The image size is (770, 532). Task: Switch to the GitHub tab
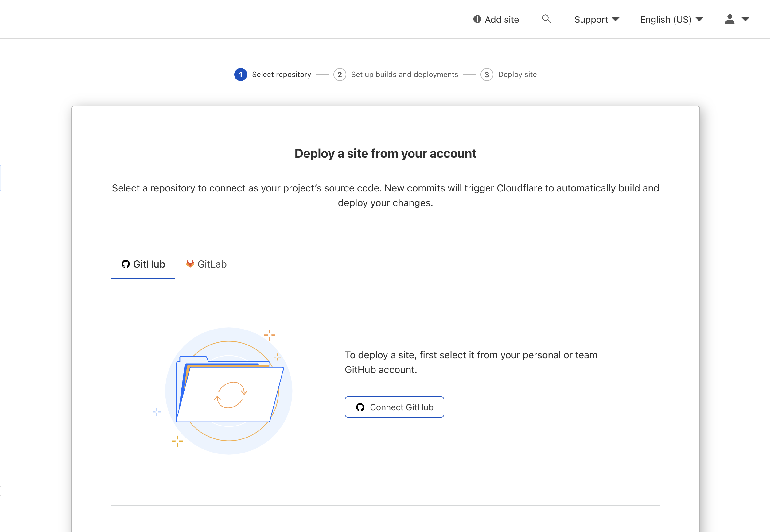(x=143, y=264)
